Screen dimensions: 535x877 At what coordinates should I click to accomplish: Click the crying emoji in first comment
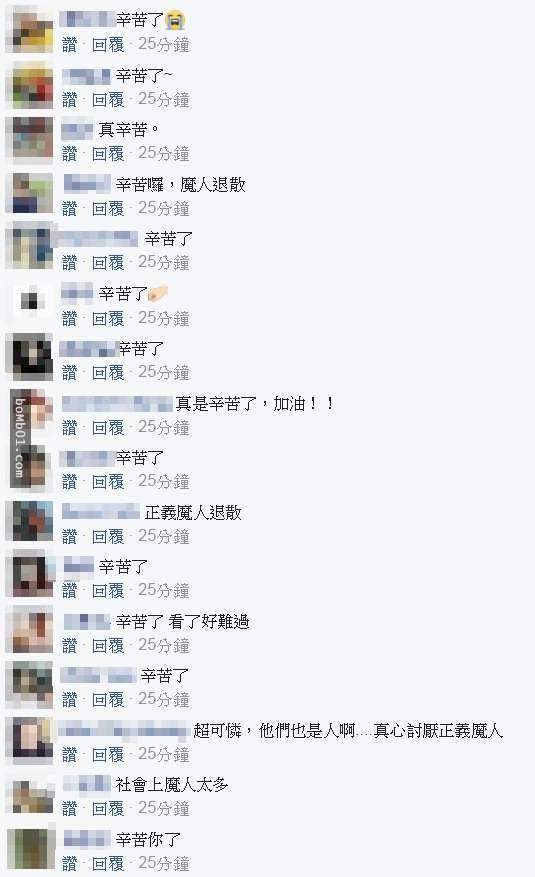coord(175,21)
